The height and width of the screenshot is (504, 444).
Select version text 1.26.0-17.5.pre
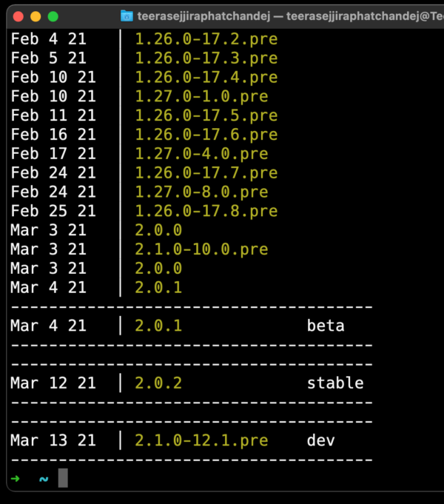(206, 115)
